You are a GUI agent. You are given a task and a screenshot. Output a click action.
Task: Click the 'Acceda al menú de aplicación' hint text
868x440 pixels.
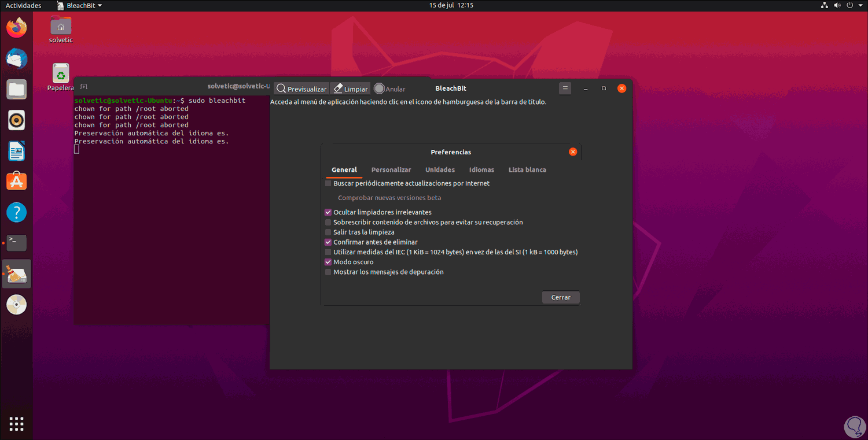click(409, 102)
